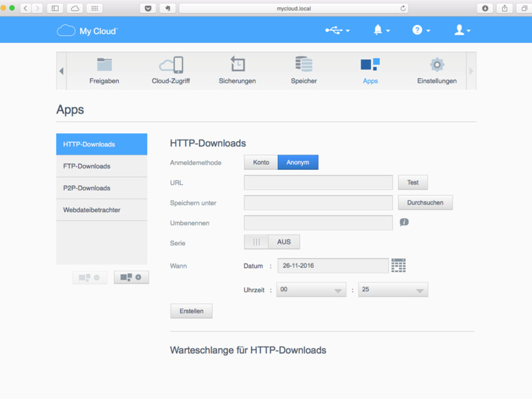Image resolution: width=532 pixels, height=399 pixels.
Task: Open the notifications bell menu
Action: click(381, 30)
